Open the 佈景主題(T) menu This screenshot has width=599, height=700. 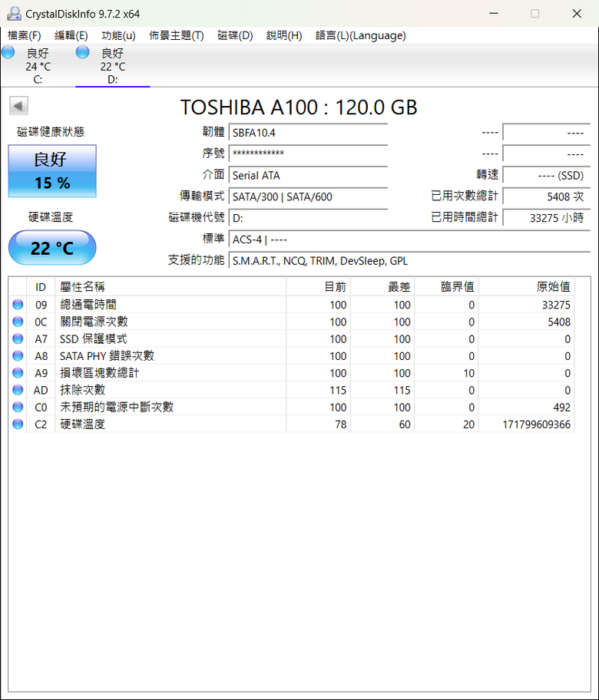point(176,35)
